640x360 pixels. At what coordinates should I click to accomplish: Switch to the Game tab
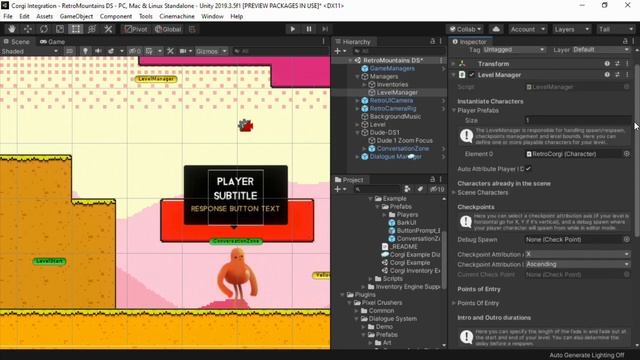[x=52, y=41]
